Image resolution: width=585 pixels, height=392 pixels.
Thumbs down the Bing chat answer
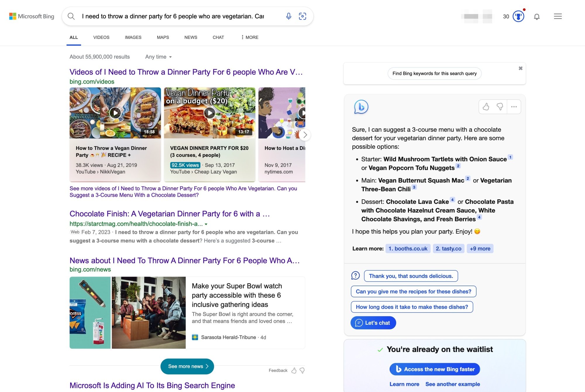500,107
